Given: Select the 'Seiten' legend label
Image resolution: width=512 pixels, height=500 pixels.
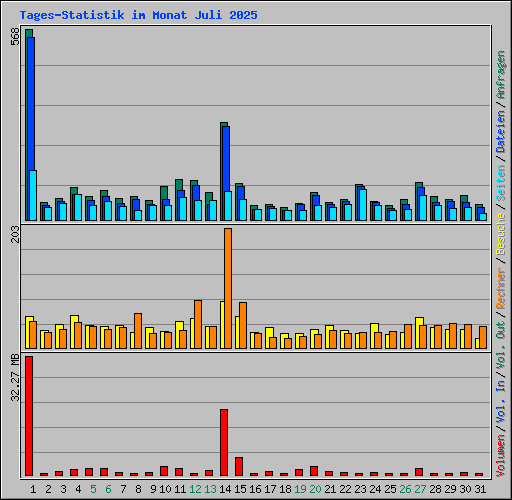Looking at the screenshot, I should pyautogui.click(x=501, y=183).
